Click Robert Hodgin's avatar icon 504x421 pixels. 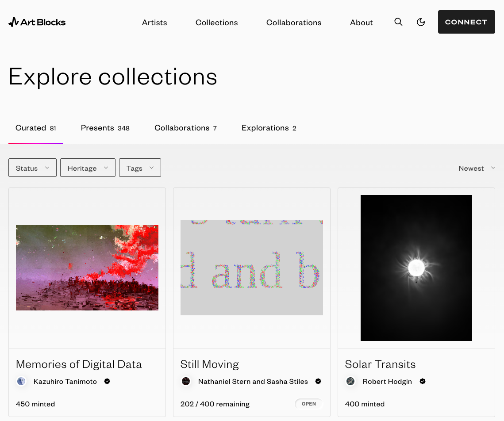tap(350, 381)
